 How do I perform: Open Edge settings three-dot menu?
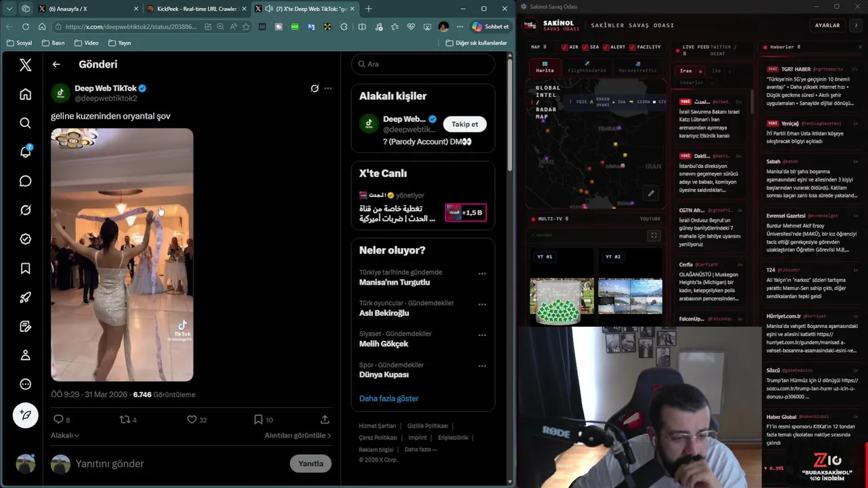click(x=460, y=26)
